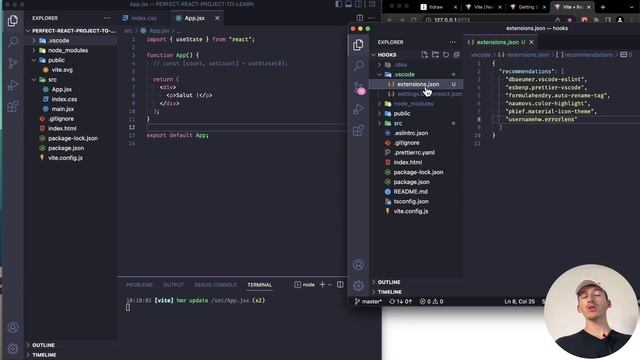Image resolution: width=640 pixels, height=360 pixels.
Task: Click Ln 8, Col 25 position indicator
Action: [519, 301]
